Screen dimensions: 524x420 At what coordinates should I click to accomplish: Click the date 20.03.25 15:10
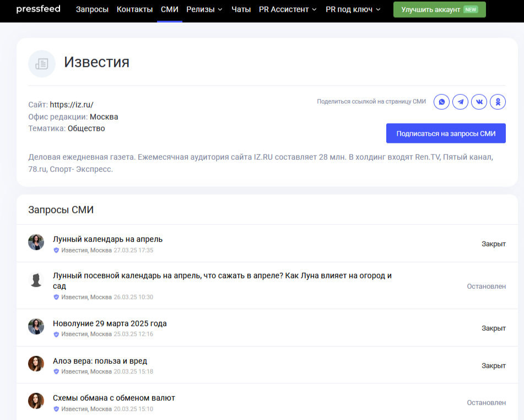133,409
